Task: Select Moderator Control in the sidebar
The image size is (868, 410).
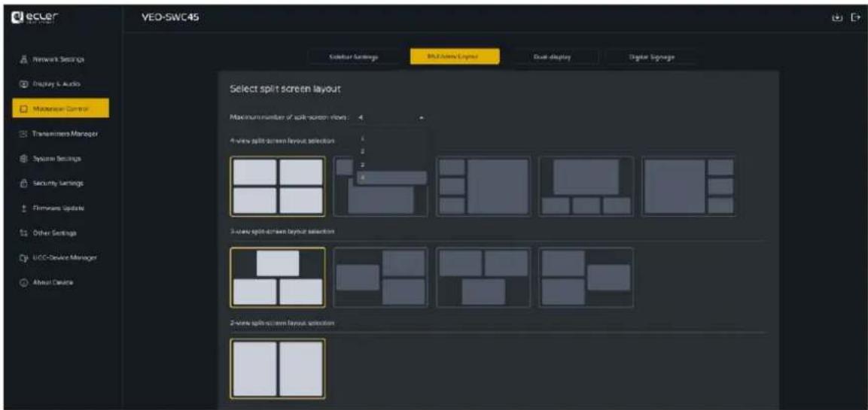Action: point(60,108)
